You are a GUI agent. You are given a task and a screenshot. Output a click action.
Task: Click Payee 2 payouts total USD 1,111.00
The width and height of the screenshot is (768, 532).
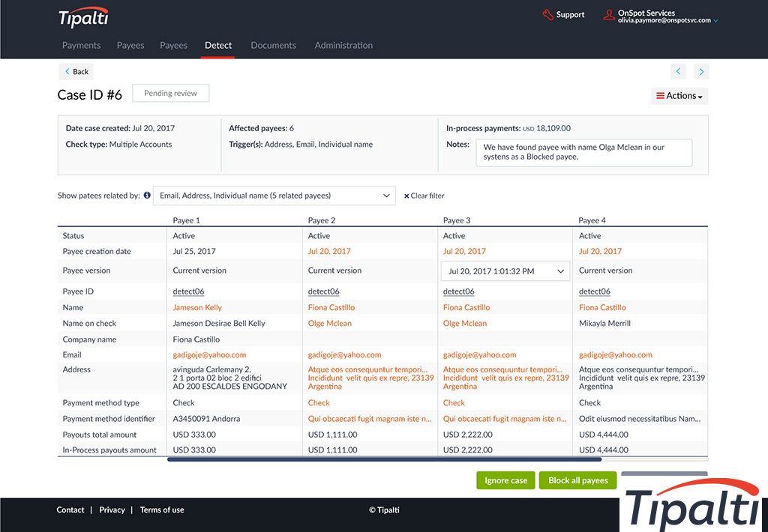[332, 435]
